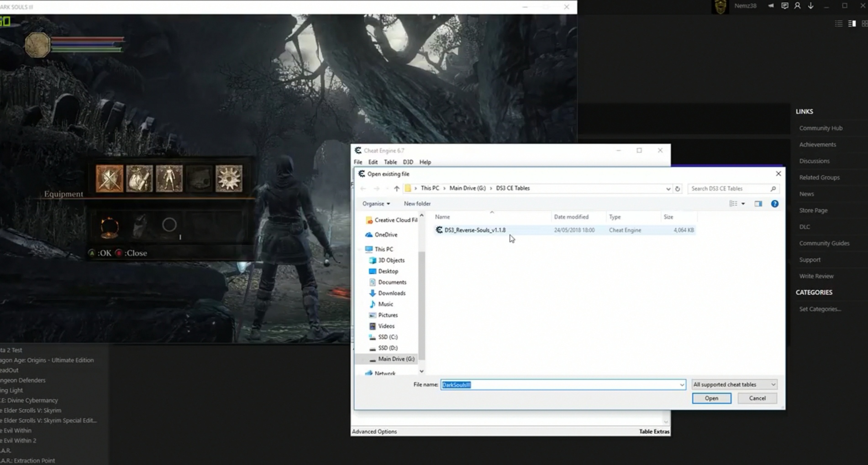
Task: Switch Steam library to list view icon
Action: (x=839, y=24)
